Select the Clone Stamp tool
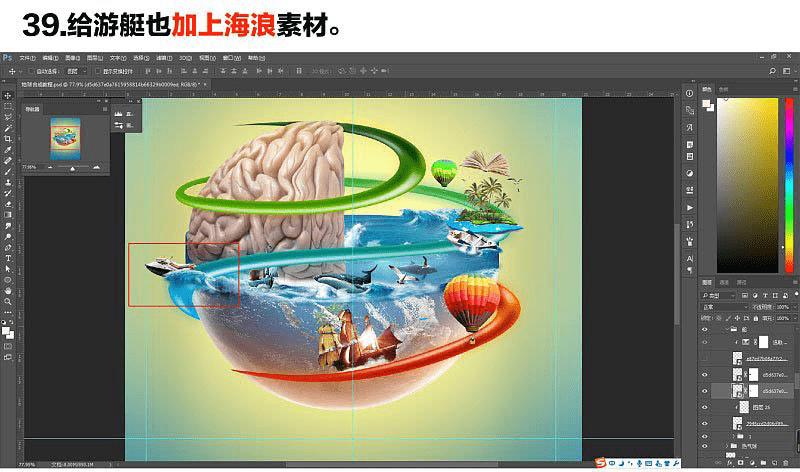 click(8, 182)
